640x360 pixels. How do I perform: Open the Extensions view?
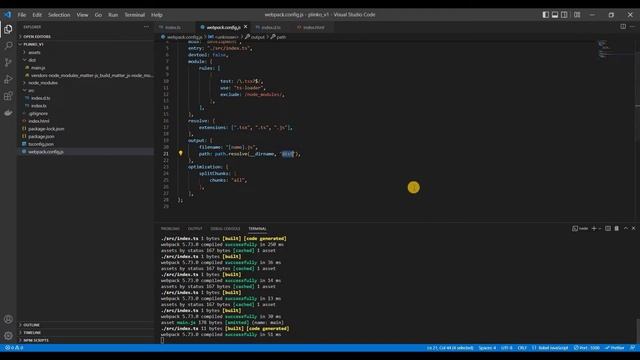(8, 96)
